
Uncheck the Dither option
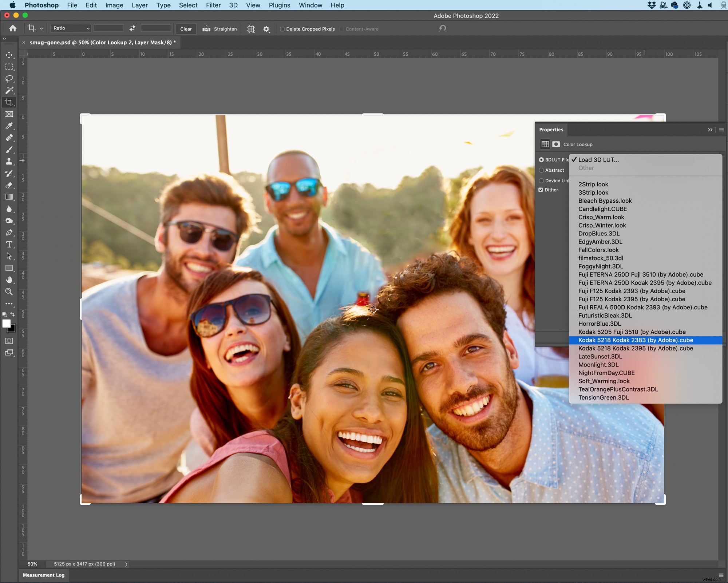pyautogui.click(x=541, y=190)
